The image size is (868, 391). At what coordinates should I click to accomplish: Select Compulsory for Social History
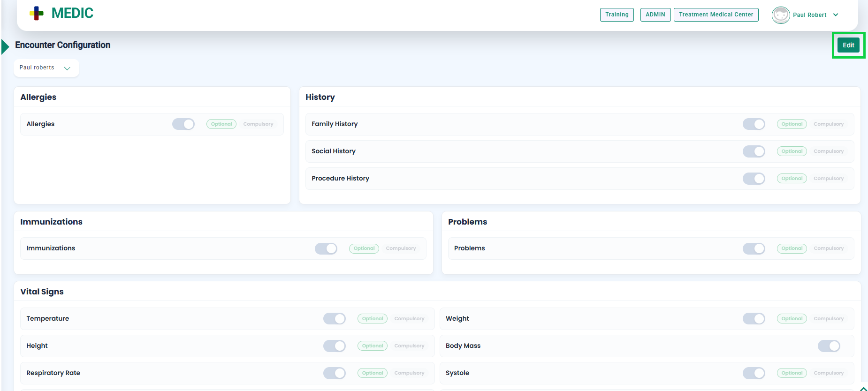[x=828, y=151]
